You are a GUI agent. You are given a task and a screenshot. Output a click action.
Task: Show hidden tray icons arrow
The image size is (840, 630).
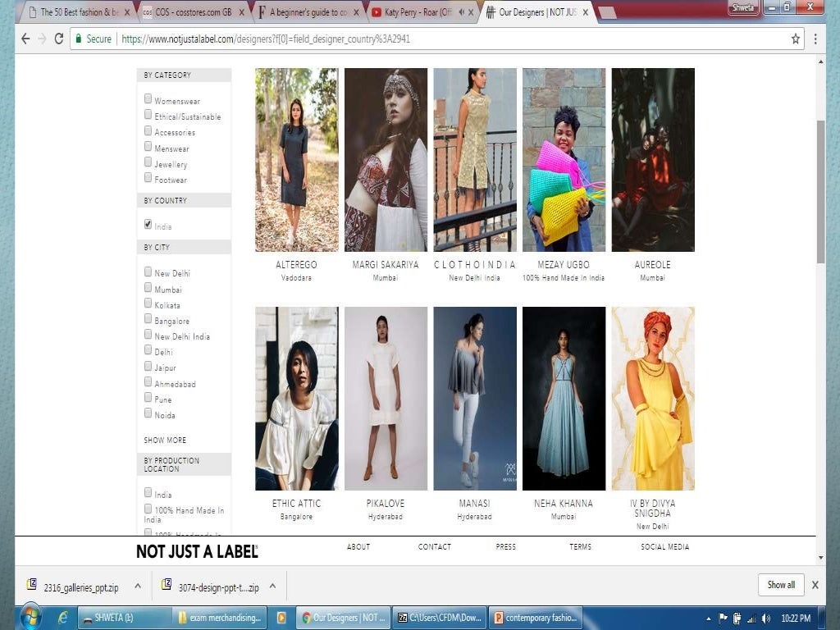709,619
